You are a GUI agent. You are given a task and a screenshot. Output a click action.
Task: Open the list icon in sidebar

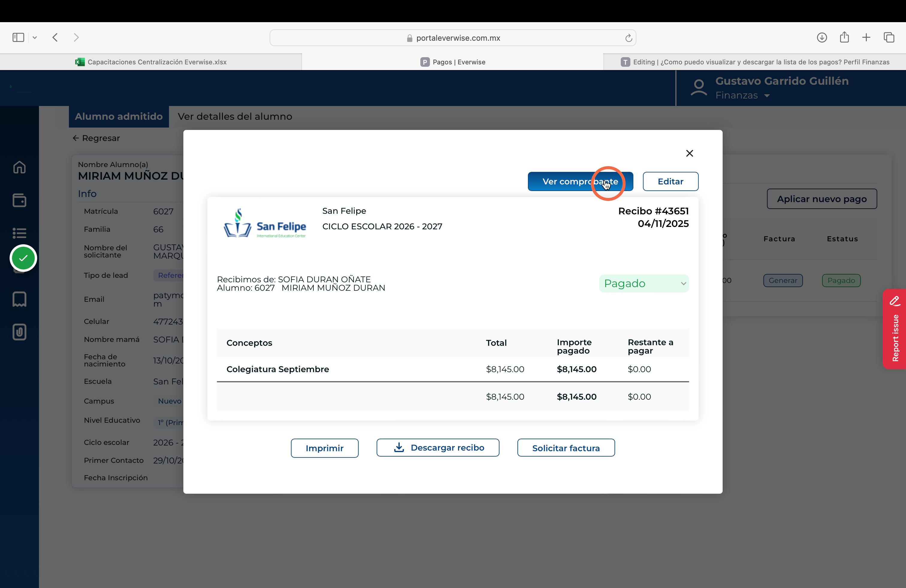[x=19, y=233]
